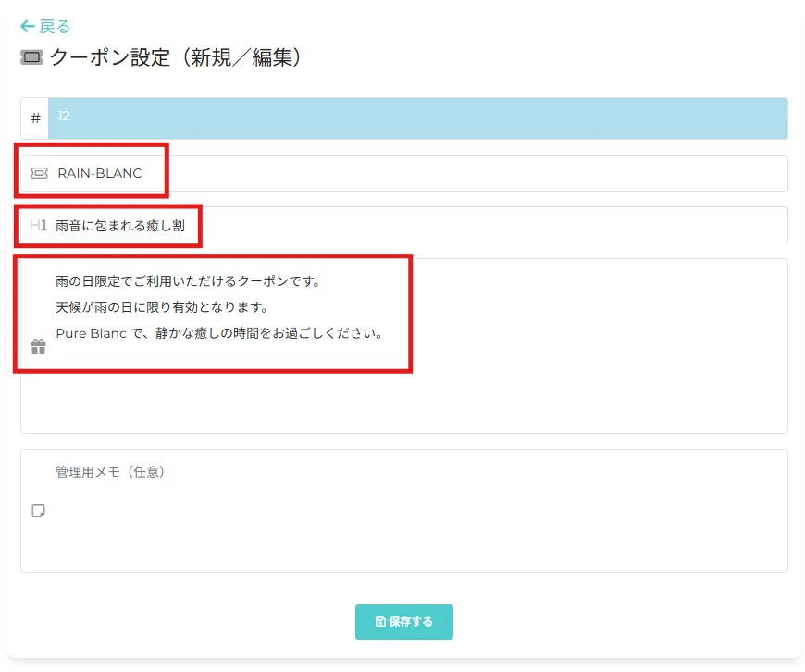Go back via the 戻る link
The width and height of the screenshot is (805, 672).
pos(55,27)
